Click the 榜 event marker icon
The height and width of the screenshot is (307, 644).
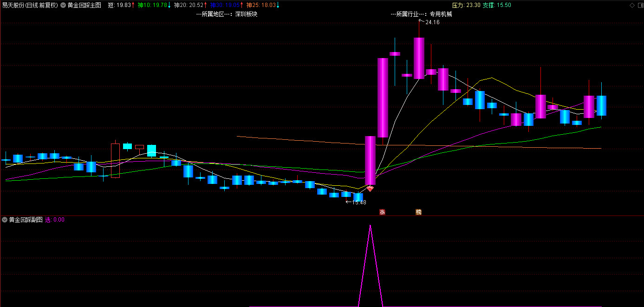(418, 212)
